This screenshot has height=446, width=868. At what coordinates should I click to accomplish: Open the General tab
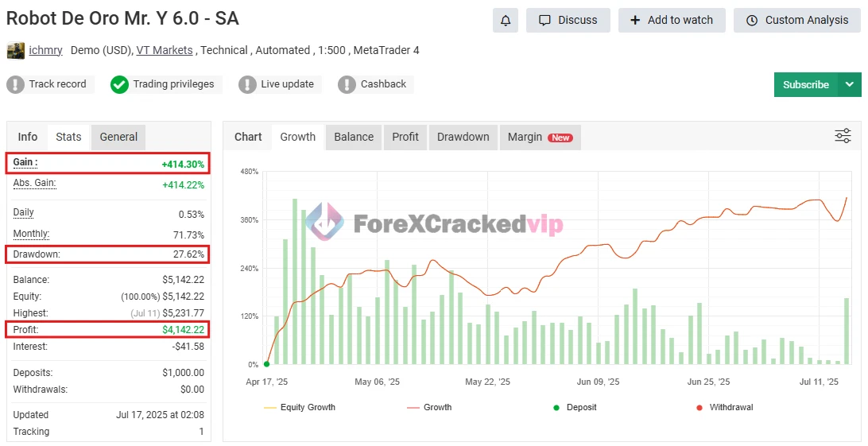pyautogui.click(x=118, y=137)
